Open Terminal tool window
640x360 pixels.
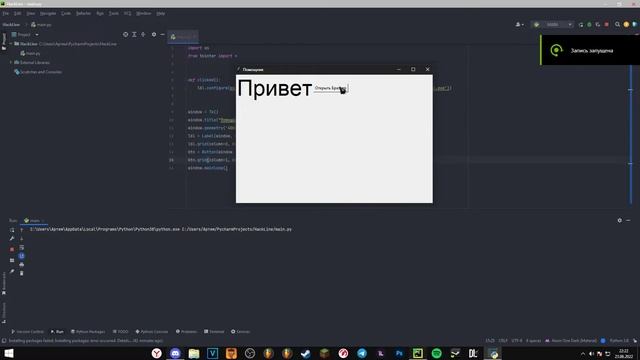coord(214,331)
